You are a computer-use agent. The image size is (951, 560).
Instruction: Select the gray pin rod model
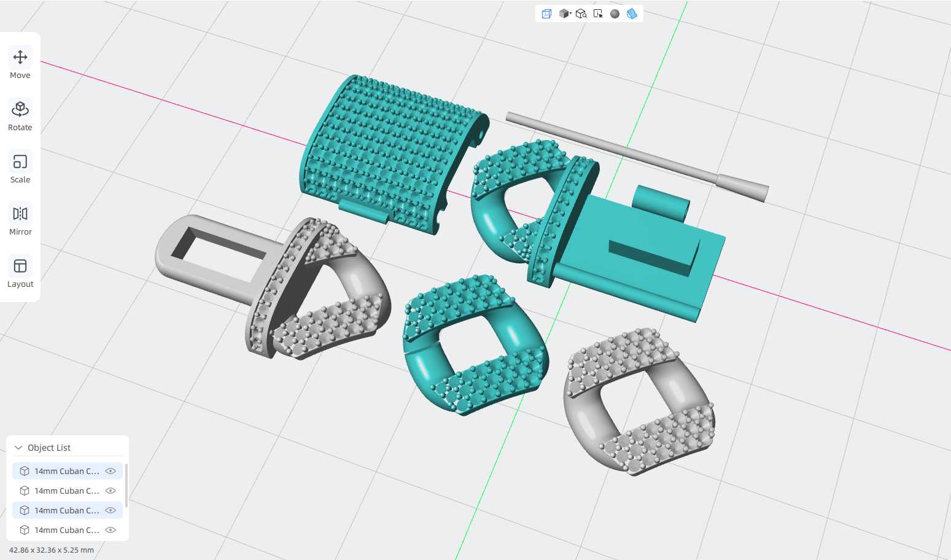tap(637, 156)
